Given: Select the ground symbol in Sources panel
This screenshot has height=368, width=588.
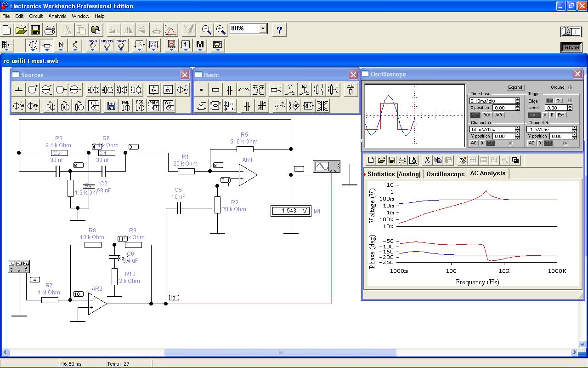Looking at the screenshot, I should [18, 90].
